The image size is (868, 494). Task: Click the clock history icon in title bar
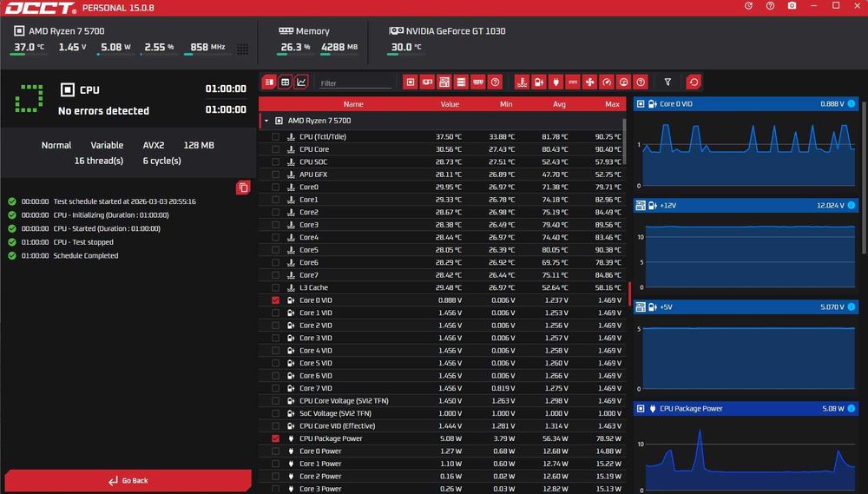point(748,5)
